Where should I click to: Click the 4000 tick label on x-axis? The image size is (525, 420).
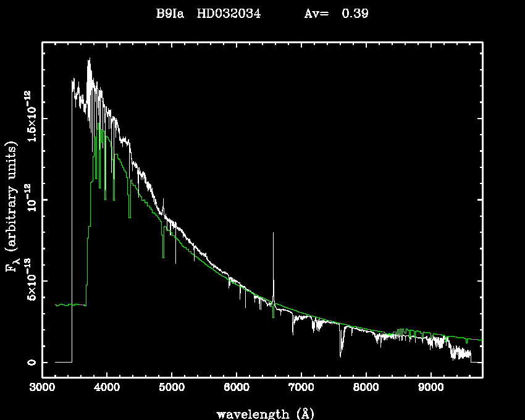[x=107, y=389]
